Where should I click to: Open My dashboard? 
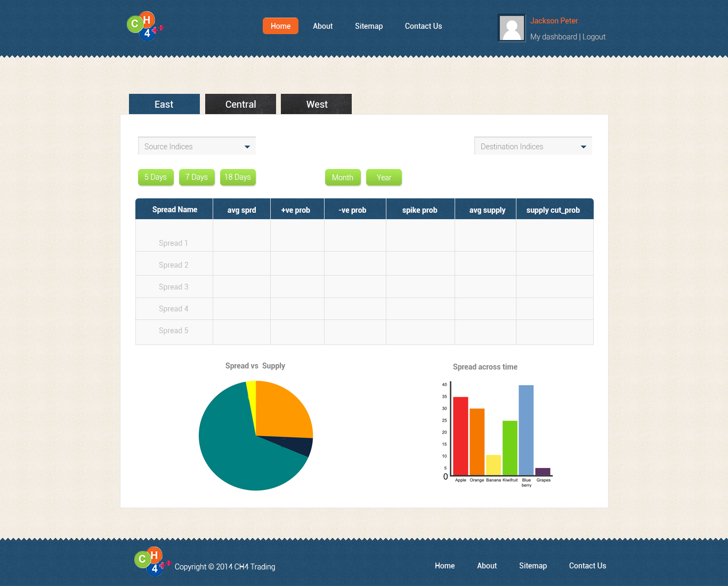click(553, 36)
